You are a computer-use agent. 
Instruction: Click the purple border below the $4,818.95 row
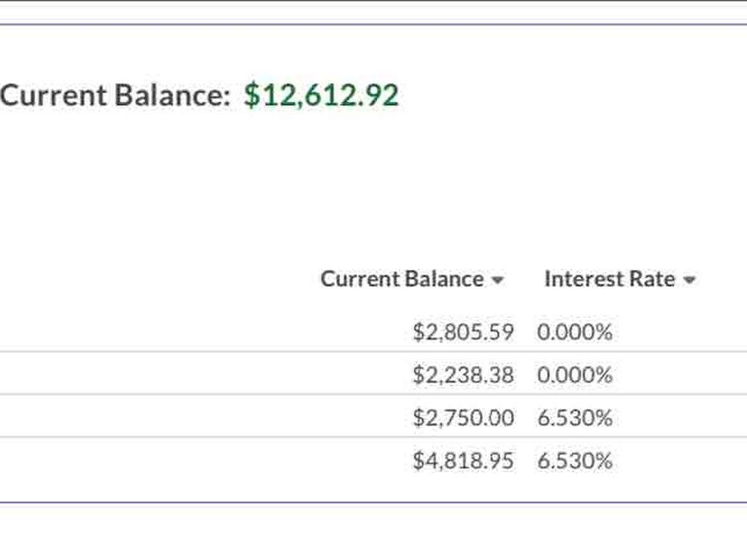(x=374, y=502)
